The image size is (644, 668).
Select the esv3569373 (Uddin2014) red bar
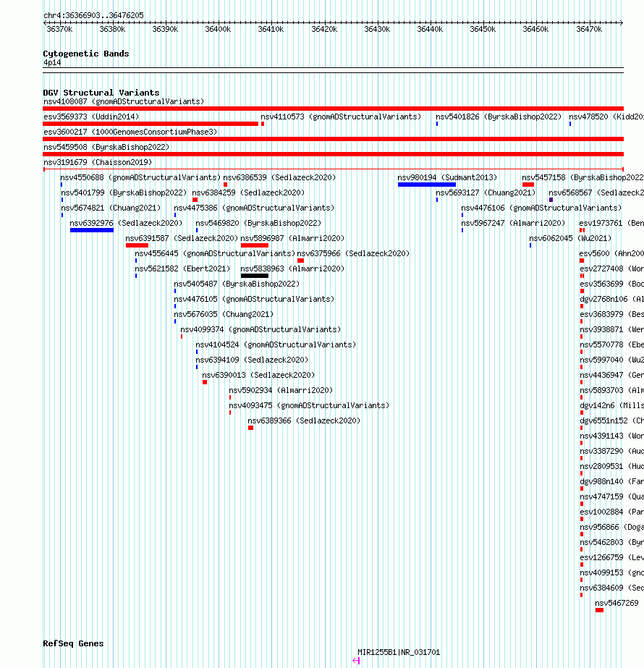pyautogui.click(x=151, y=124)
